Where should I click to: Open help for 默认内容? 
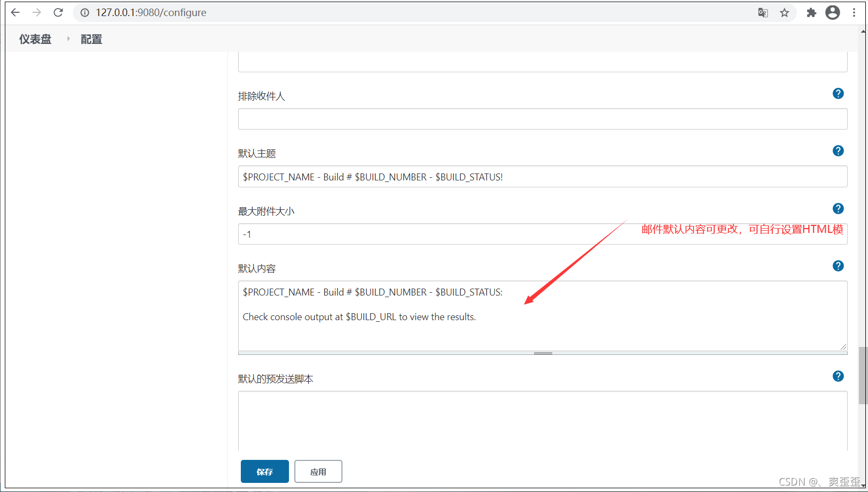coord(838,266)
